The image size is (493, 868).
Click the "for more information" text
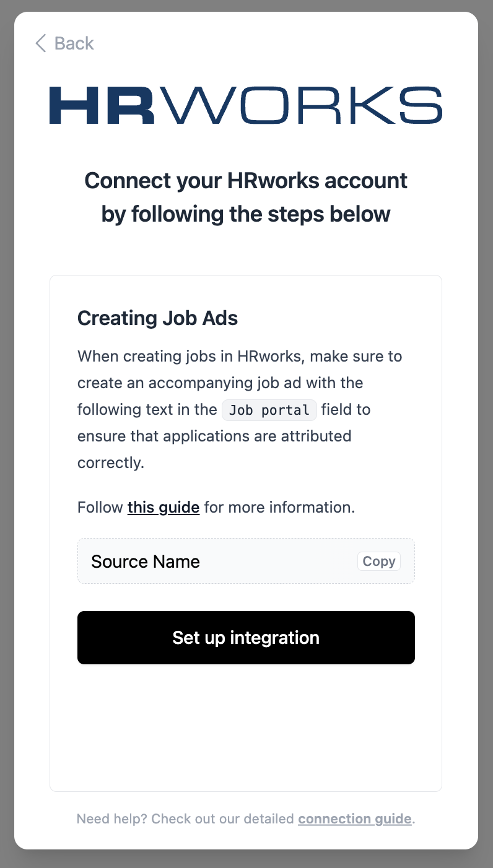pyautogui.click(x=279, y=508)
